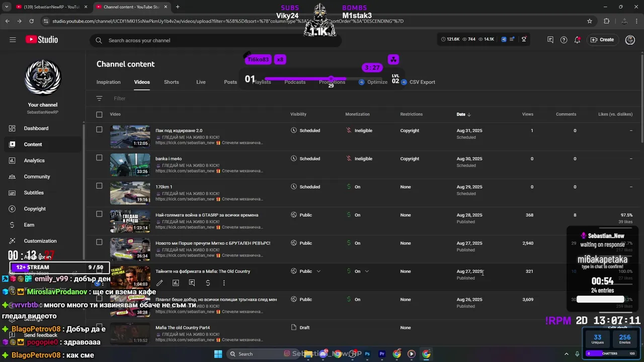Click the Earn dollar sidebar icon

click(x=13, y=225)
